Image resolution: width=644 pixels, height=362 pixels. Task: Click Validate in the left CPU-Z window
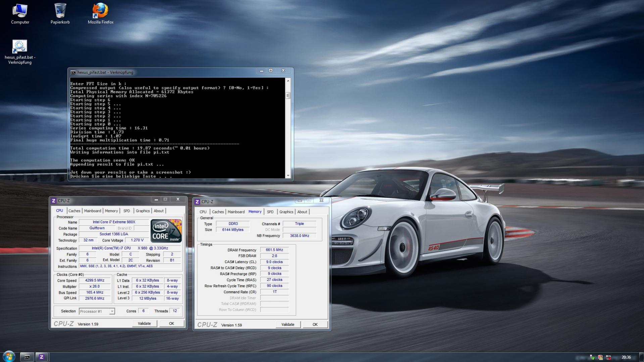click(x=144, y=323)
